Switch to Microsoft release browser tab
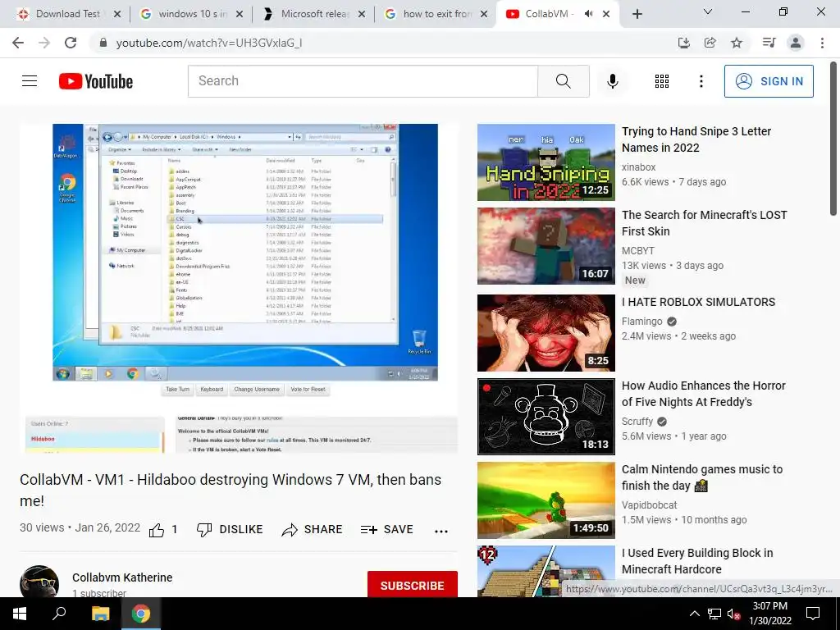Image resolution: width=840 pixels, height=630 pixels. (x=313, y=14)
